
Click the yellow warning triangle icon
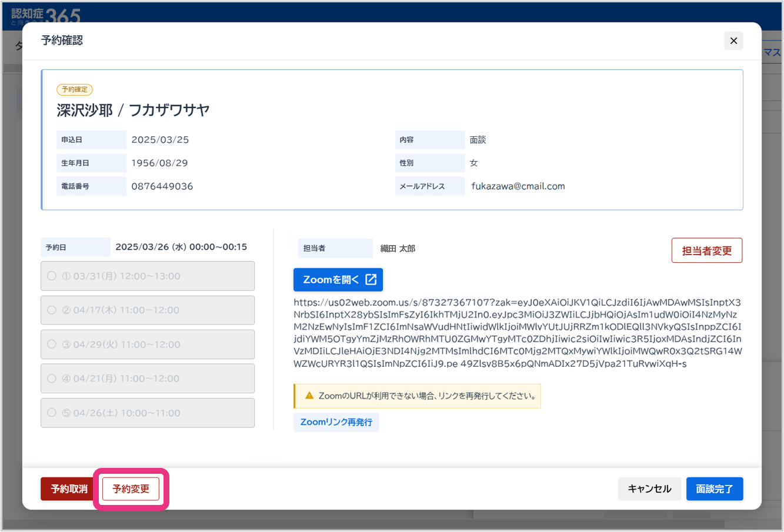pos(309,396)
